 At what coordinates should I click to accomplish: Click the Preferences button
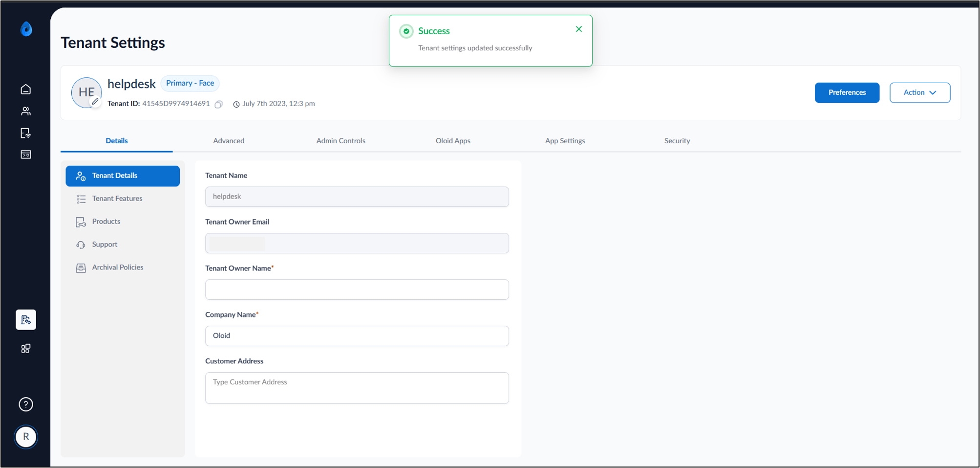click(x=847, y=93)
